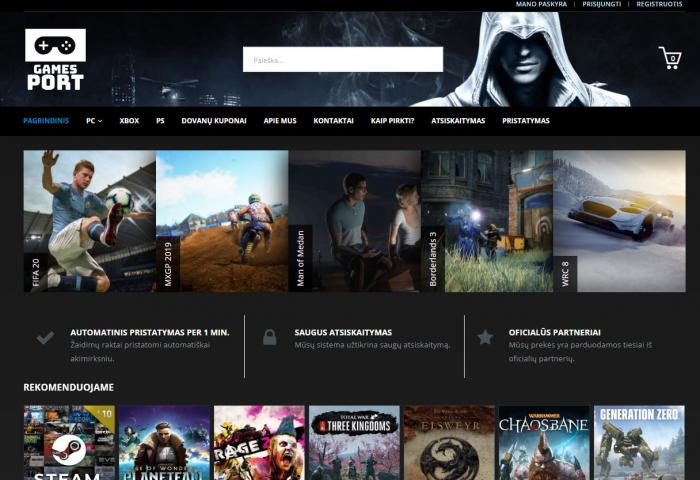700x480 pixels.
Task: Click the 'Oficialūs partneriai' heading
Action: (554, 332)
